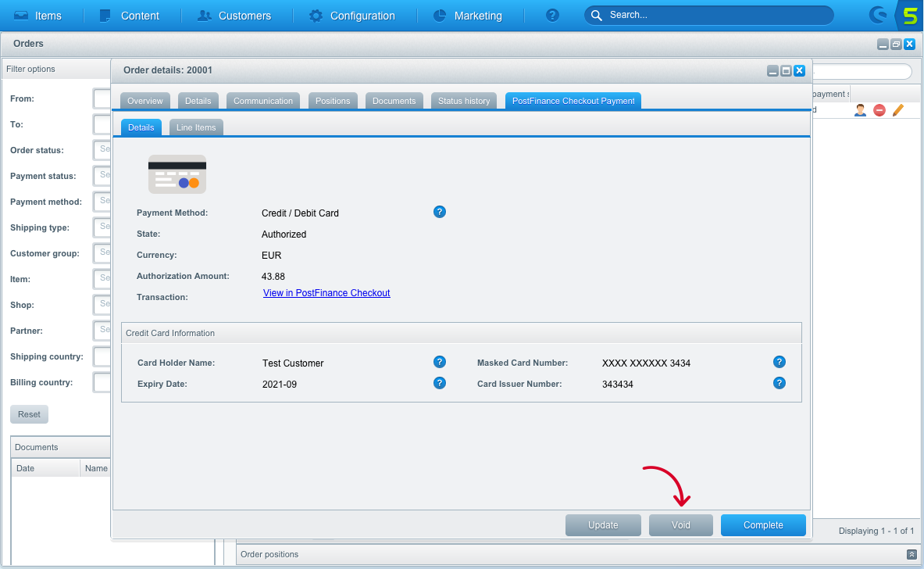Select the PostFinance Checkout Payment tab

(573, 101)
